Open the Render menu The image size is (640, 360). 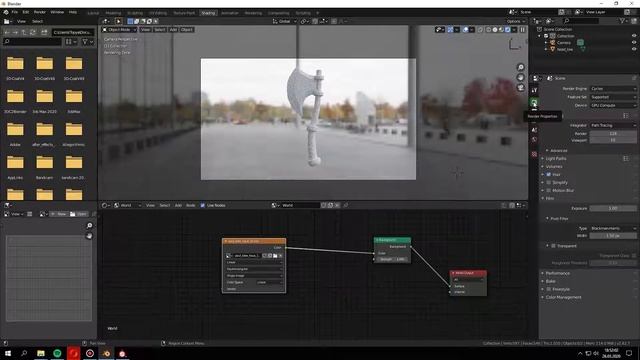tap(40, 12)
